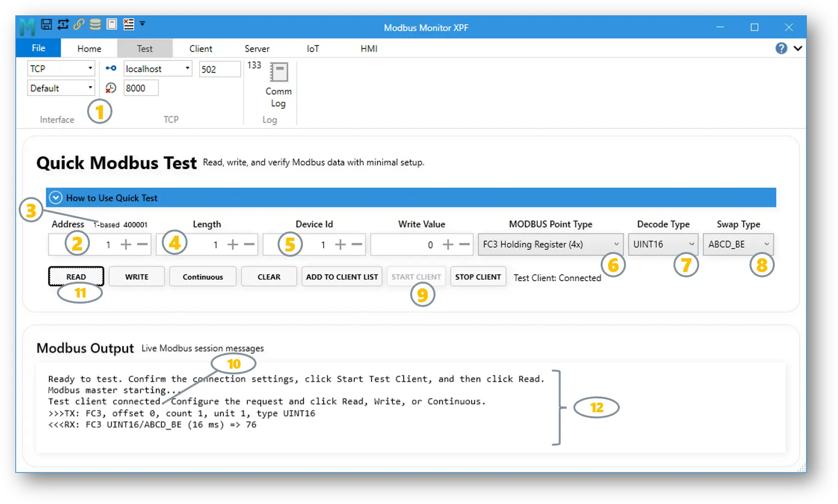Increase the Device Id with plus
The height and width of the screenshot is (504, 838).
[340, 245]
